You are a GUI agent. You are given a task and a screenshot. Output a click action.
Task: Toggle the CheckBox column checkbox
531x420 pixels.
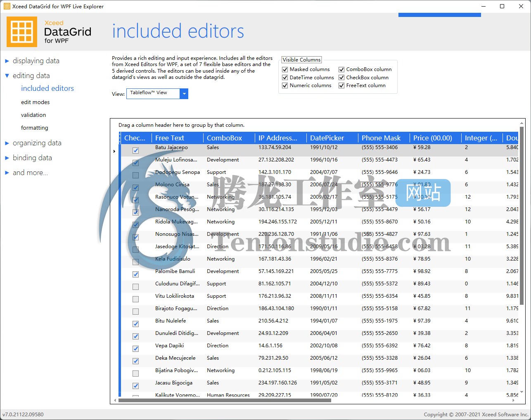[341, 78]
